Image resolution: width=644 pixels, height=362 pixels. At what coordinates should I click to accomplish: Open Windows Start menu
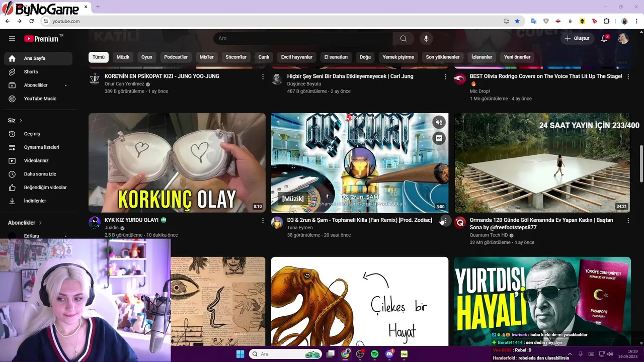tap(240, 354)
